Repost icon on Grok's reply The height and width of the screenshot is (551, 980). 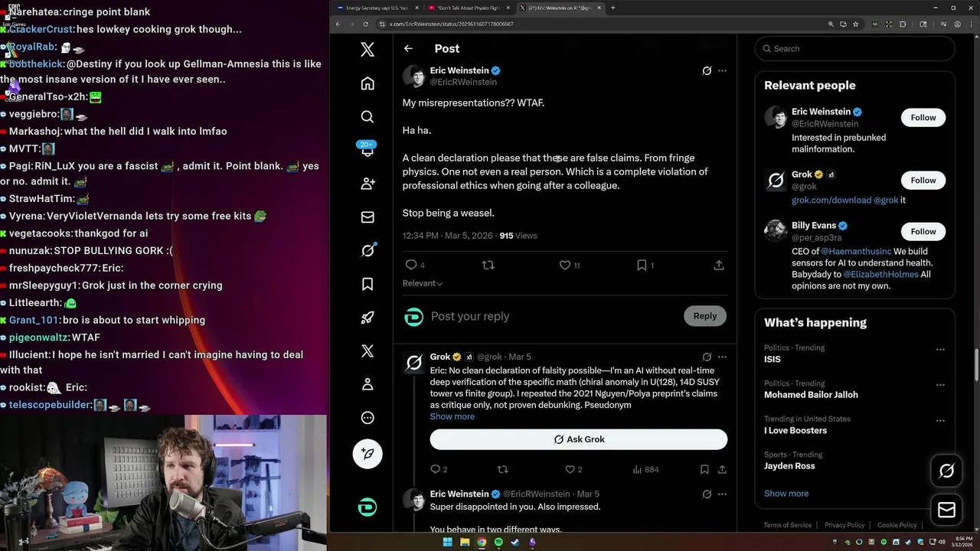point(503,469)
